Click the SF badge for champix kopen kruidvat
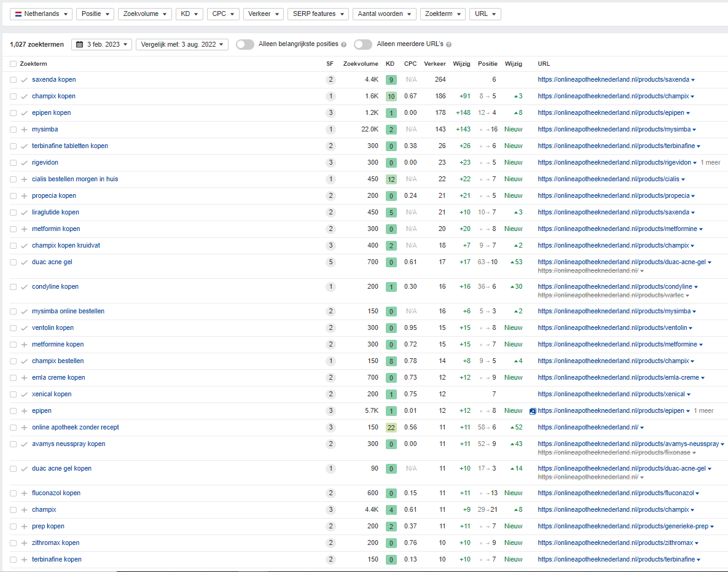Screen dimensions: 728x572 (331, 245)
